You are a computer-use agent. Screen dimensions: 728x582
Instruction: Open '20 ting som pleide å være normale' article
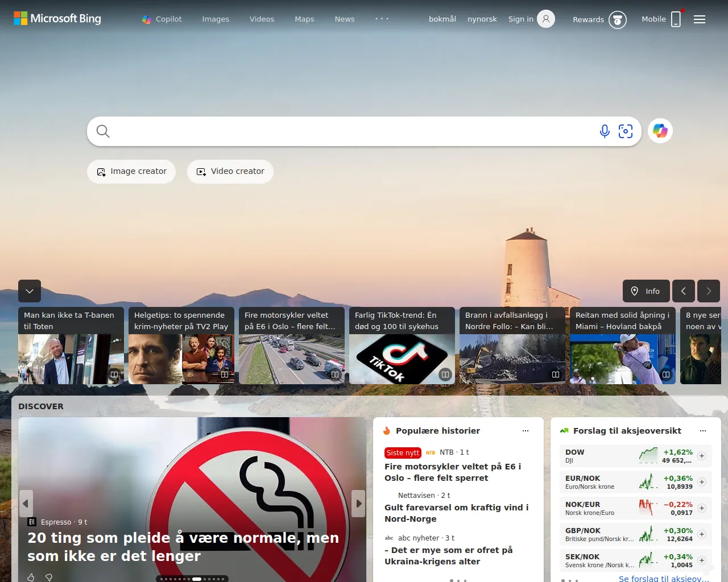pyautogui.click(x=183, y=547)
